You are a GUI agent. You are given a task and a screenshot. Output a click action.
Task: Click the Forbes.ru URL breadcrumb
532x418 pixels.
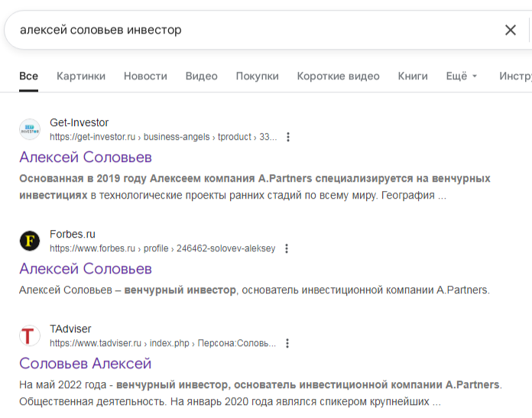pyautogui.click(x=162, y=248)
